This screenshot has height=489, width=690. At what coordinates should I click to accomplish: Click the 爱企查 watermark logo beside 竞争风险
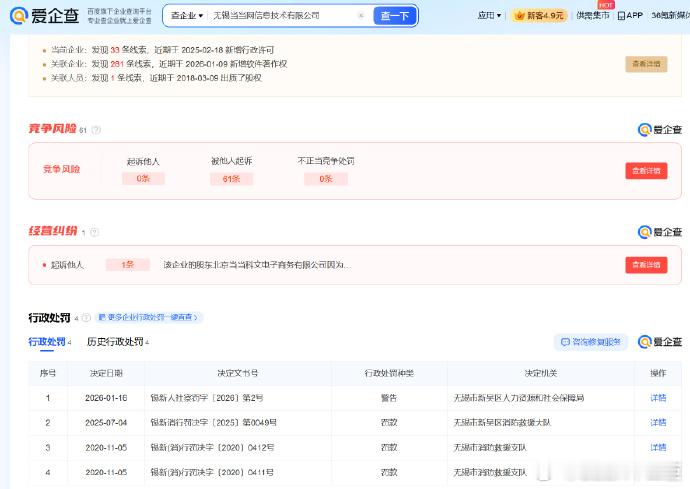(x=660, y=130)
